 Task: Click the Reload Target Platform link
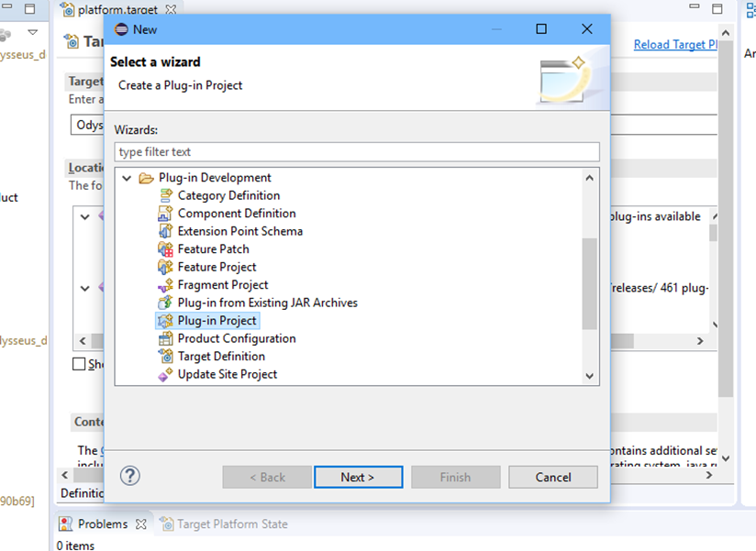(x=675, y=43)
